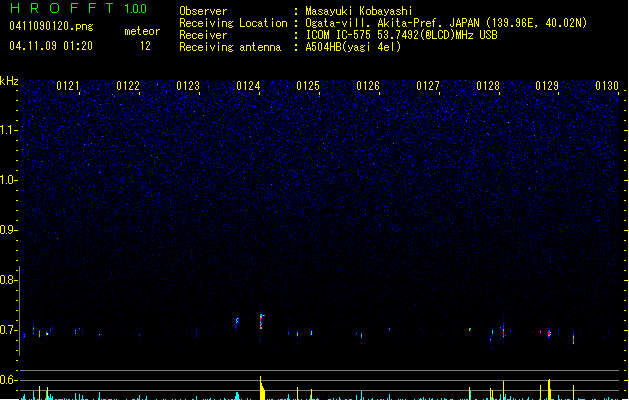Click the meteor count value 12
Viewport: 629px width, 400px height.
click(x=145, y=46)
